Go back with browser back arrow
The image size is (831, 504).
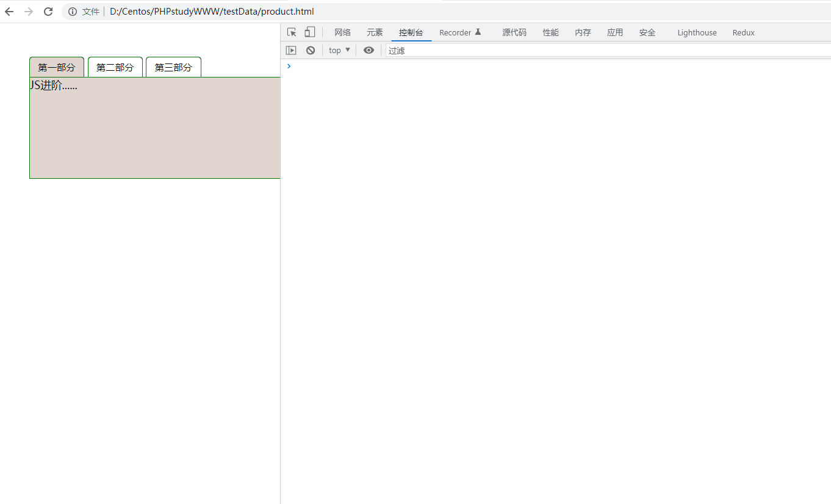pyautogui.click(x=9, y=12)
